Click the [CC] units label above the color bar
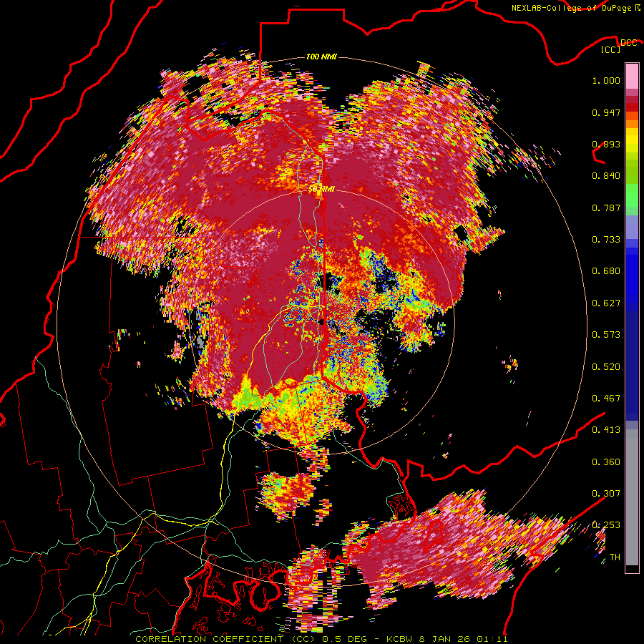The height and width of the screenshot is (644, 644). 611,49
